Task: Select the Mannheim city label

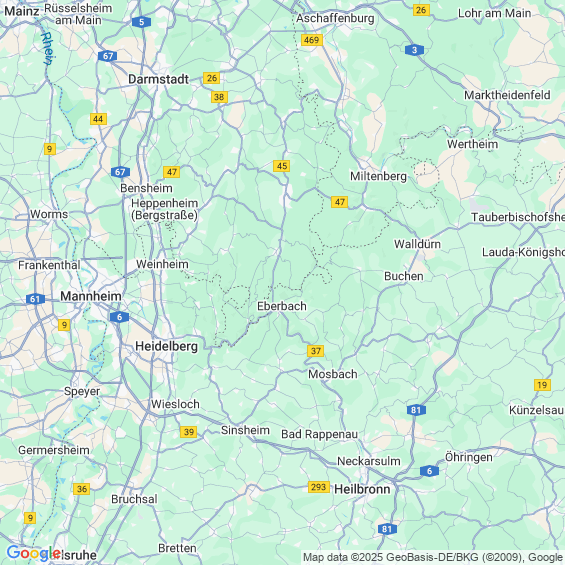Action: point(91,296)
